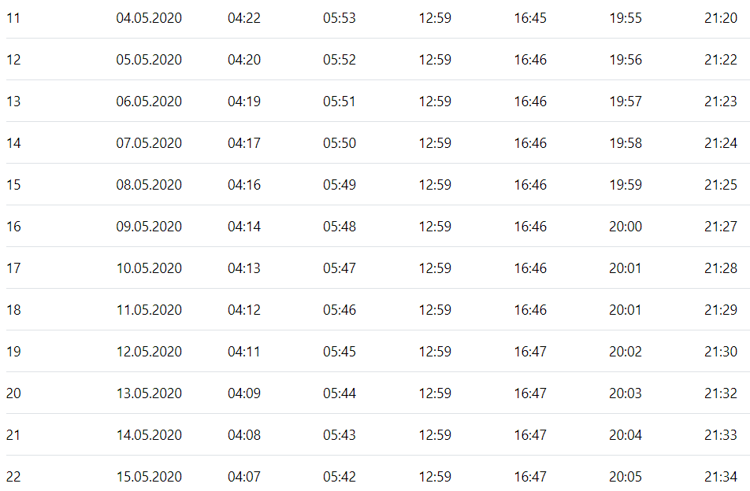This screenshot has width=750, height=491.
Task: Select the 21:29 time in row 18
Action: 720,310
